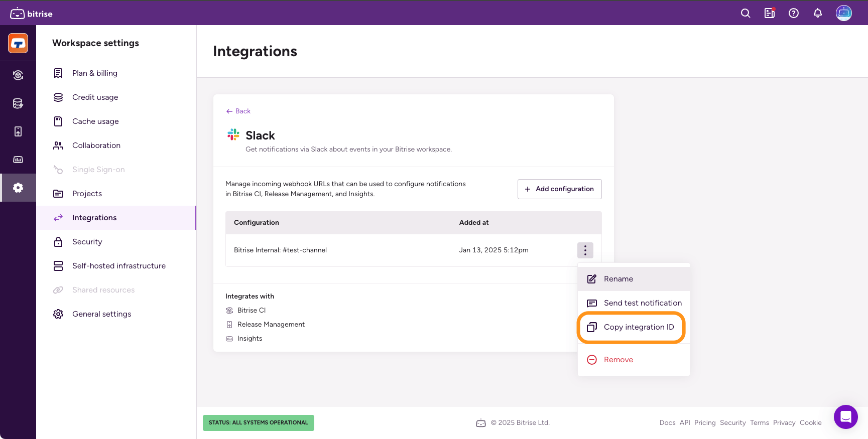Open the support chat bubble

point(846,417)
